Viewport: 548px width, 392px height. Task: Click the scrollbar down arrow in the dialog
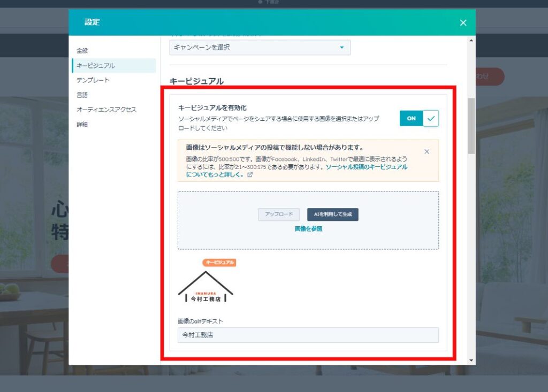tap(471, 360)
